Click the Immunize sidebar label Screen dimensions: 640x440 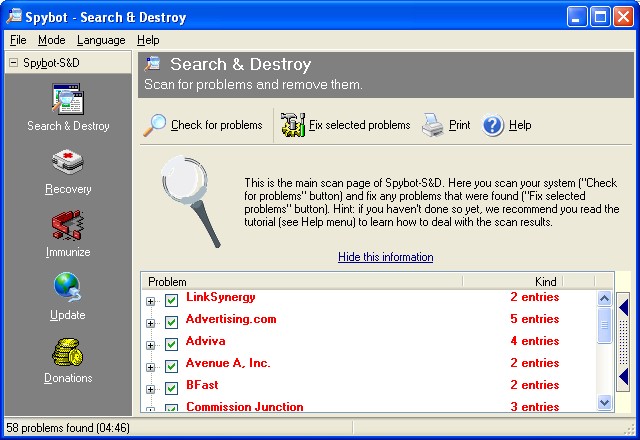(68, 252)
